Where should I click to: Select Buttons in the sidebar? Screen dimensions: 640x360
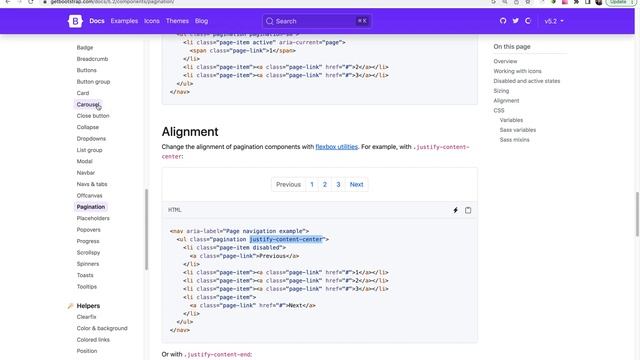[87, 70]
